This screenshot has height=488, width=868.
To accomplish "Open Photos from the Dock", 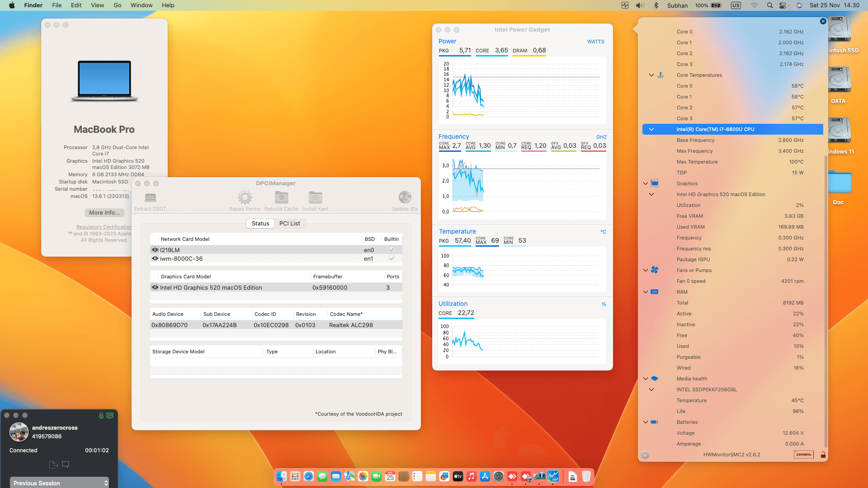I will point(363,476).
